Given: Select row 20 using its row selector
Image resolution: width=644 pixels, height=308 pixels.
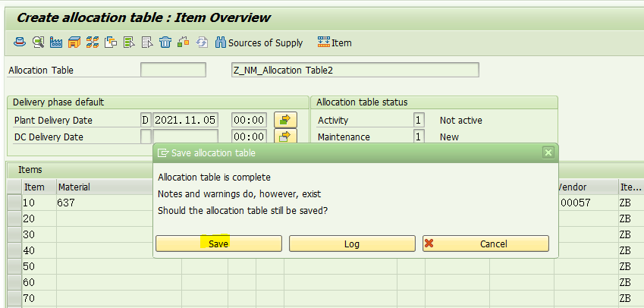Looking at the screenshot, I should coord(14,218).
